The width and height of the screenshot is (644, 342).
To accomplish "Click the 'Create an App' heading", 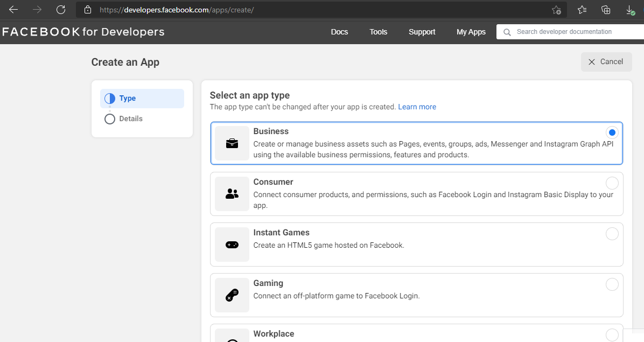I will tap(125, 62).
